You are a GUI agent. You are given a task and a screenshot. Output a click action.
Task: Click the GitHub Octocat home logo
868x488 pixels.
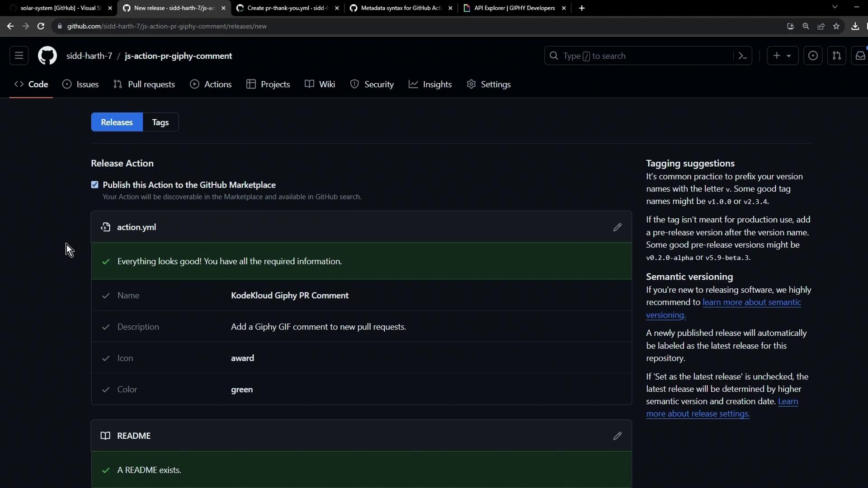[x=47, y=56]
